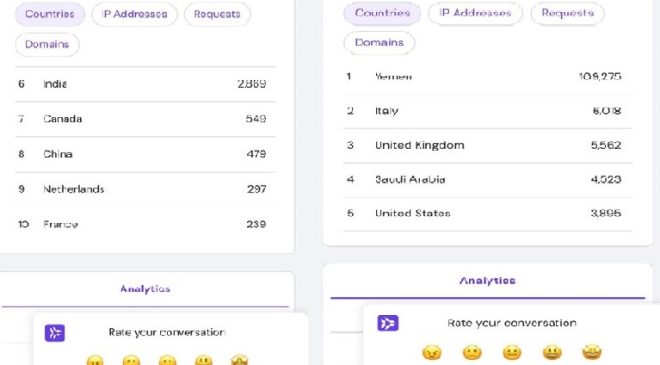Select the slightly sad emoji in right popup
The height and width of the screenshot is (365, 660).
point(472,352)
